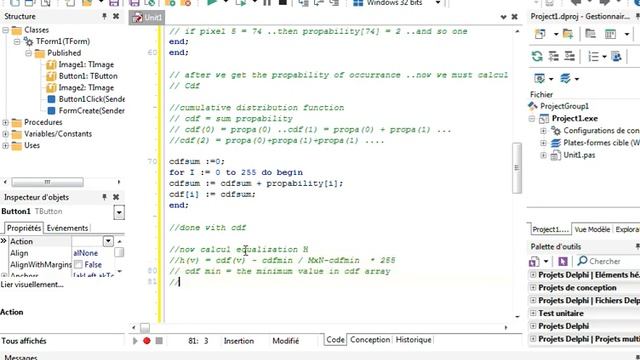This screenshot has height=360, width=640.
Task: Click the user sync icon in Project Manager
Action: coord(616,56)
